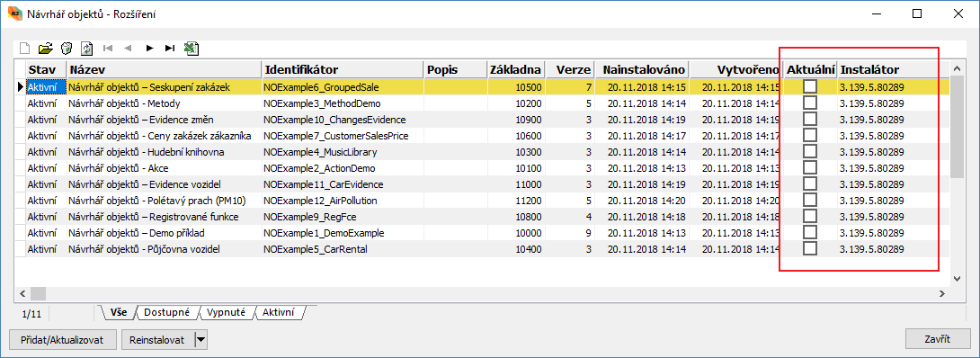Select row "Návrhář objektů - Polétavý prach (PM10)"
This screenshot has height=358, width=980.
482,201
